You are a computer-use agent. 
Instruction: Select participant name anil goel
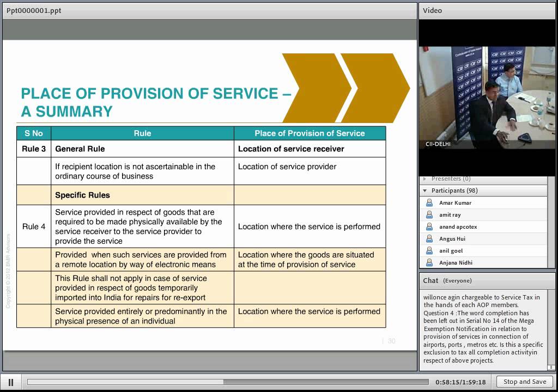pos(451,251)
